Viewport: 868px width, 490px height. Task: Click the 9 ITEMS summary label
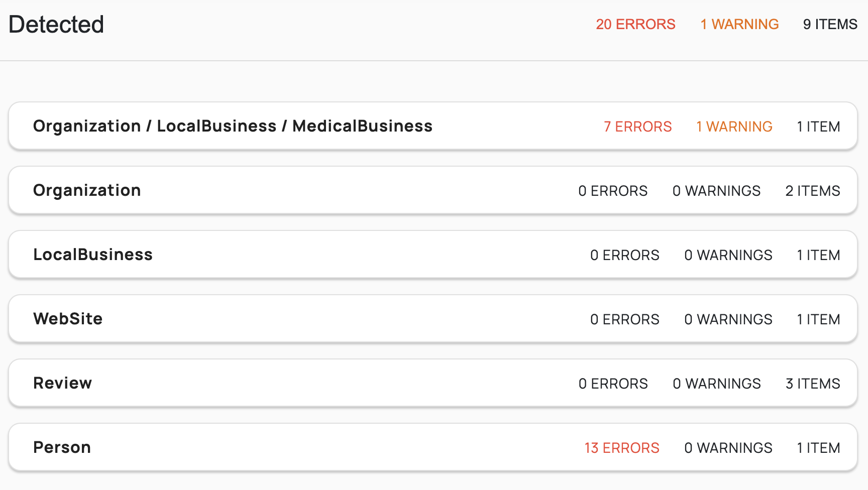(830, 24)
